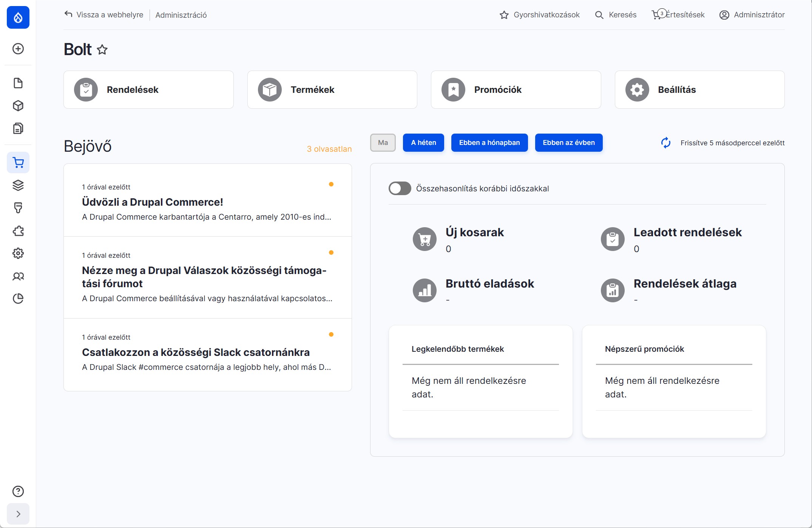This screenshot has width=812, height=528.
Task: Click the Beállítás gear icon
Action: click(637, 90)
